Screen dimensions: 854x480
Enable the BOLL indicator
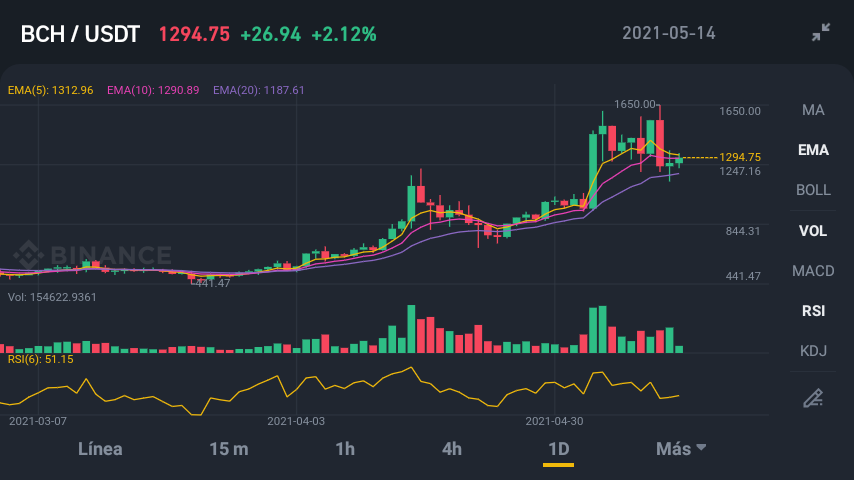tap(813, 190)
